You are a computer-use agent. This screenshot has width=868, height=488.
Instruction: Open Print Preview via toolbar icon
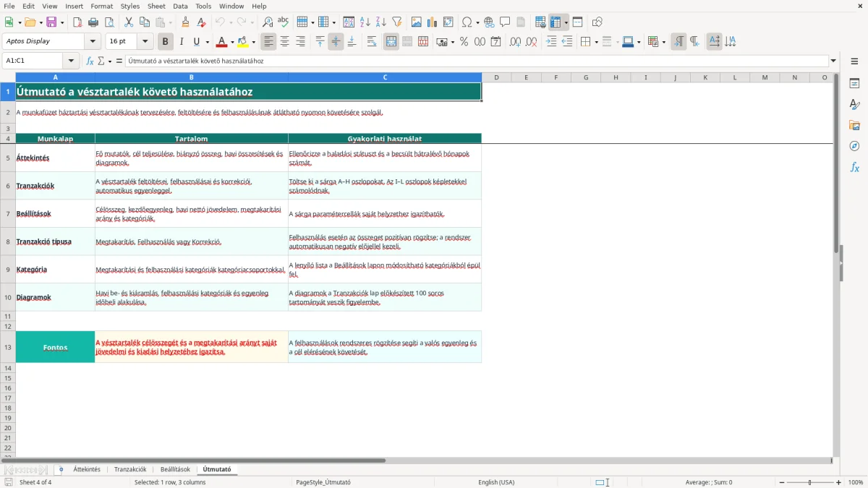pos(109,22)
